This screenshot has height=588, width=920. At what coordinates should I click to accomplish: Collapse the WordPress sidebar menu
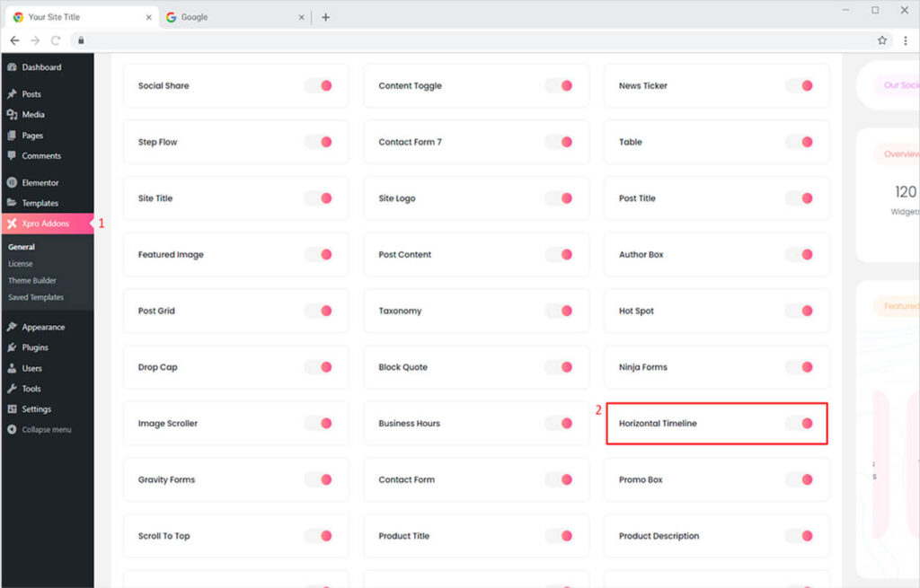point(40,430)
